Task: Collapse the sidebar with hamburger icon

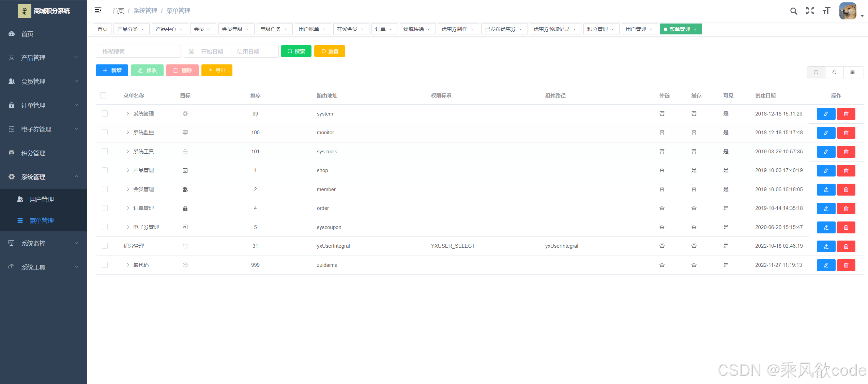Action: point(98,11)
